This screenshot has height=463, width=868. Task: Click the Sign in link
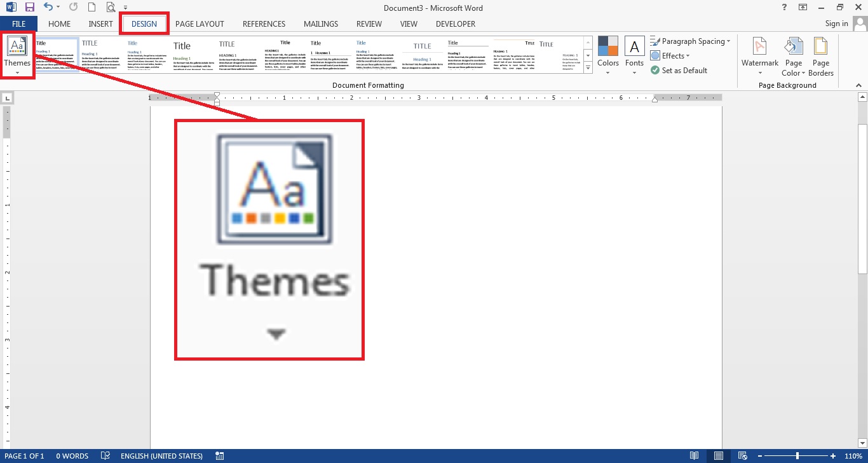pyautogui.click(x=836, y=23)
